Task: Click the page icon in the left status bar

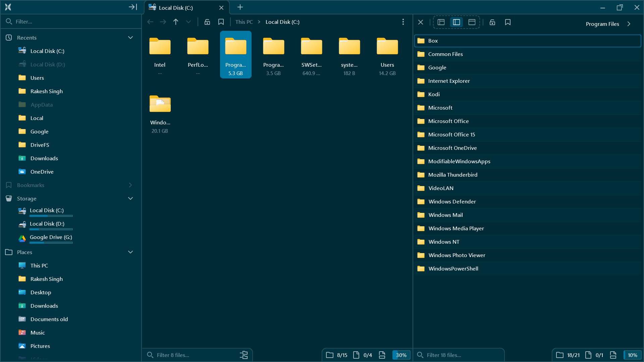Action: (x=356, y=355)
